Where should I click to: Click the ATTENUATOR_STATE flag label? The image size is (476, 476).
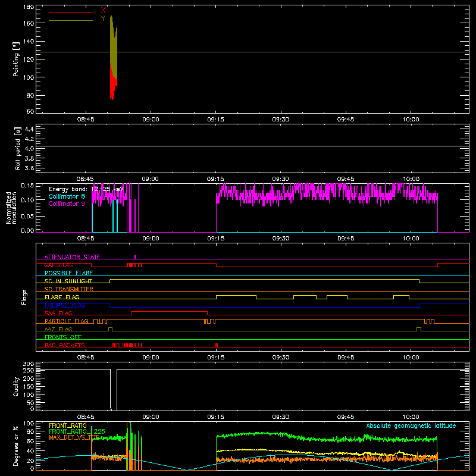click(72, 257)
